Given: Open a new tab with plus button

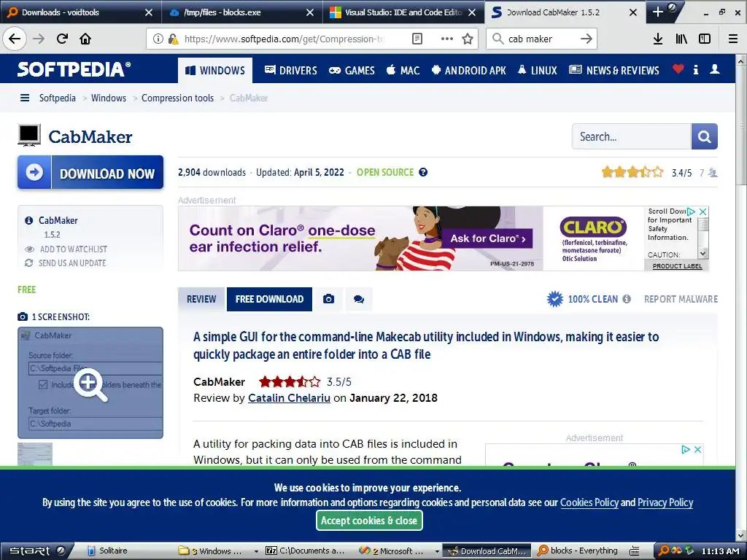Looking at the screenshot, I should click(658, 12).
